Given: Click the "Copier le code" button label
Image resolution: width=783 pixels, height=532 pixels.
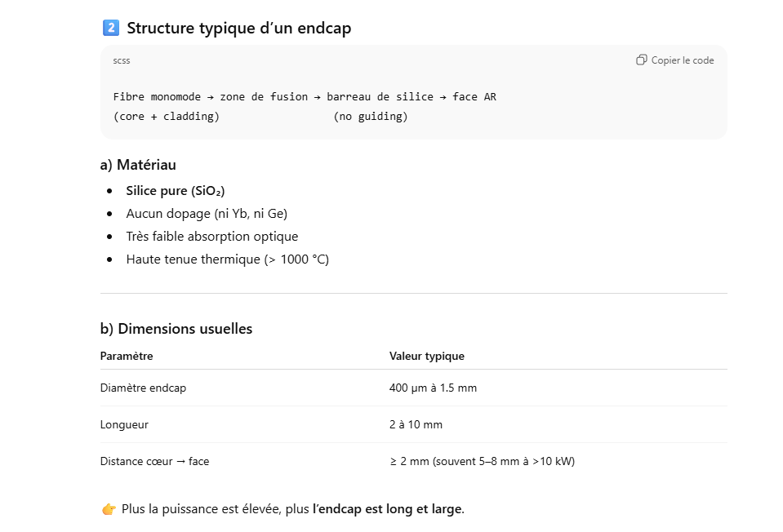Looking at the screenshot, I should [x=682, y=60].
